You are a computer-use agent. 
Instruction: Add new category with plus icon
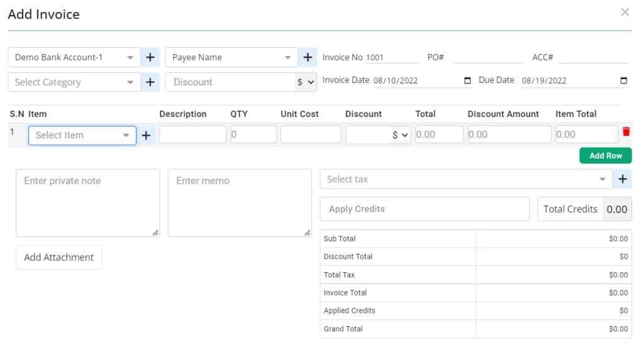pos(150,82)
